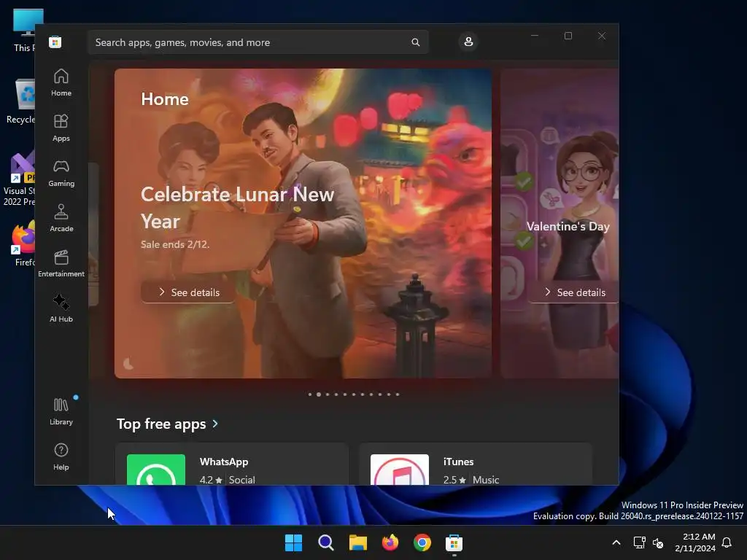This screenshot has width=747, height=560.
Task: See details for Celebrate Lunar New Year
Action: coord(188,292)
